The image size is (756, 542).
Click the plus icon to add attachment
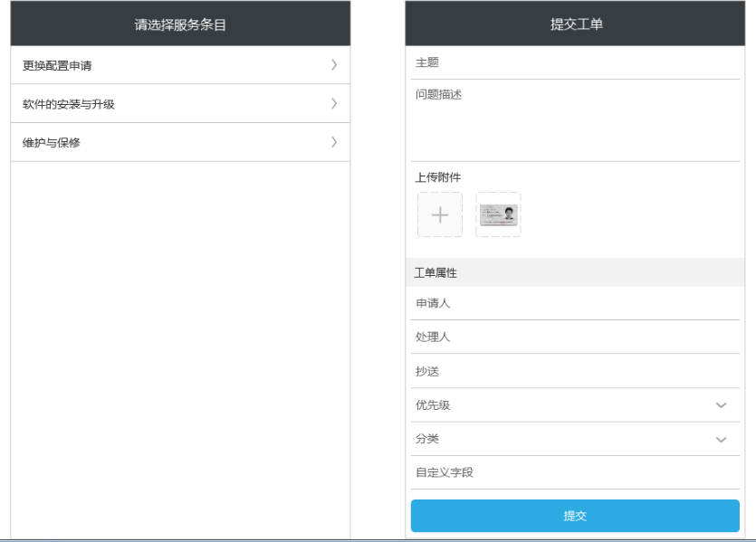439,214
